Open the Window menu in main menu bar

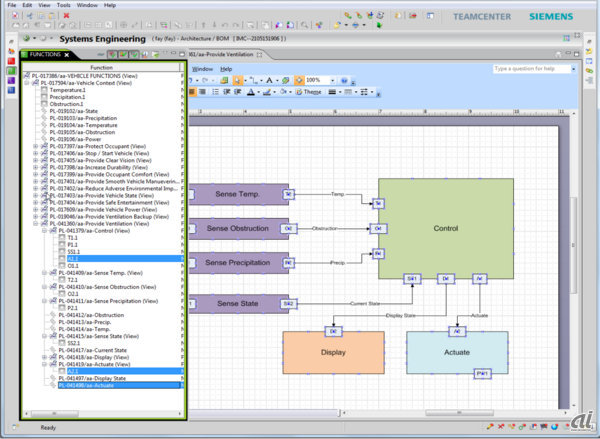pyautogui.click(x=87, y=5)
